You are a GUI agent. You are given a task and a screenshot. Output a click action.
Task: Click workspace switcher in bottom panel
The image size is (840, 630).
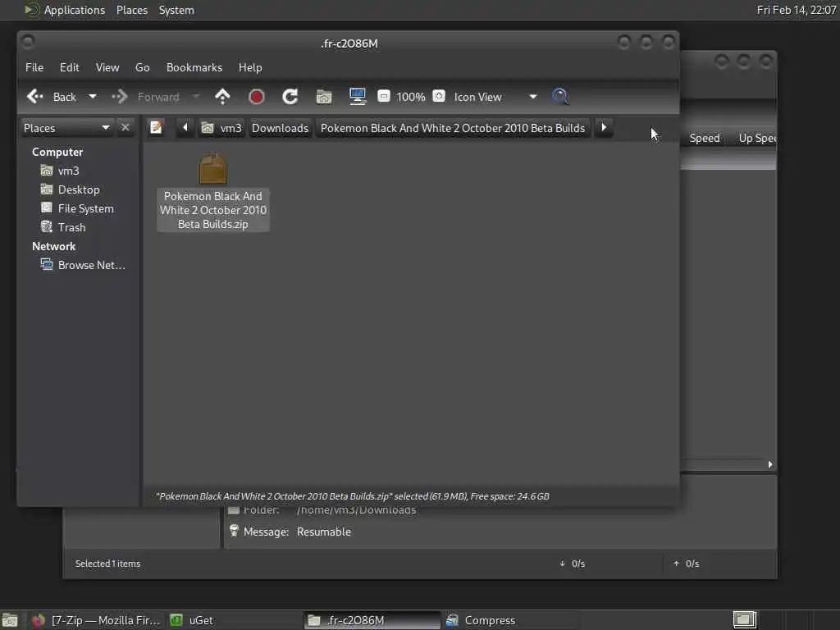[x=744, y=620]
